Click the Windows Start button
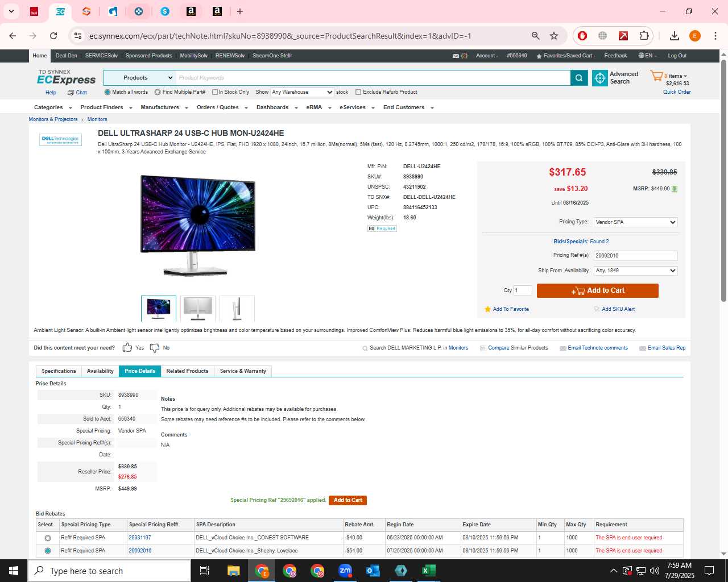This screenshot has height=582, width=728. point(14,571)
